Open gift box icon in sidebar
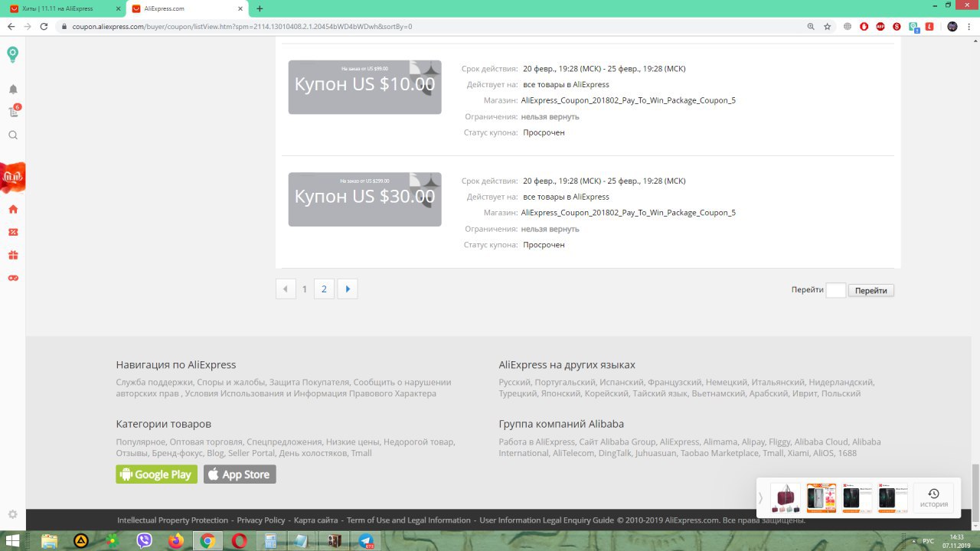This screenshot has height=551, width=980. pyautogui.click(x=13, y=255)
